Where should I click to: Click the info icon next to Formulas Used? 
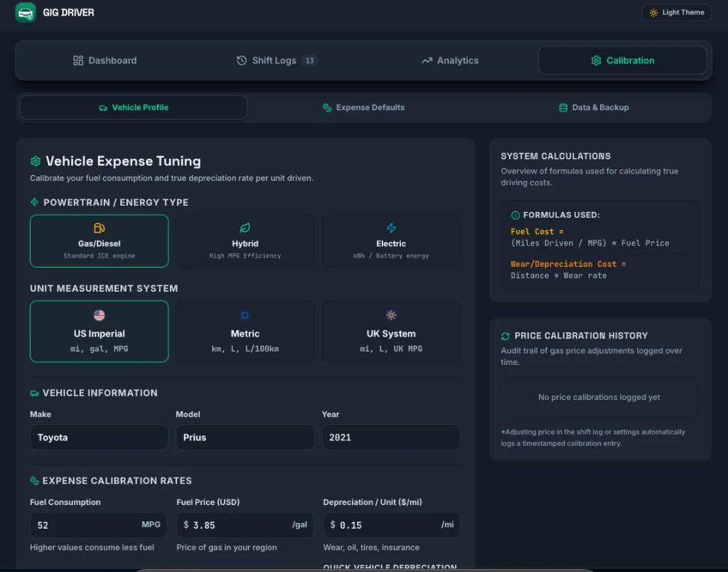tap(515, 215)
